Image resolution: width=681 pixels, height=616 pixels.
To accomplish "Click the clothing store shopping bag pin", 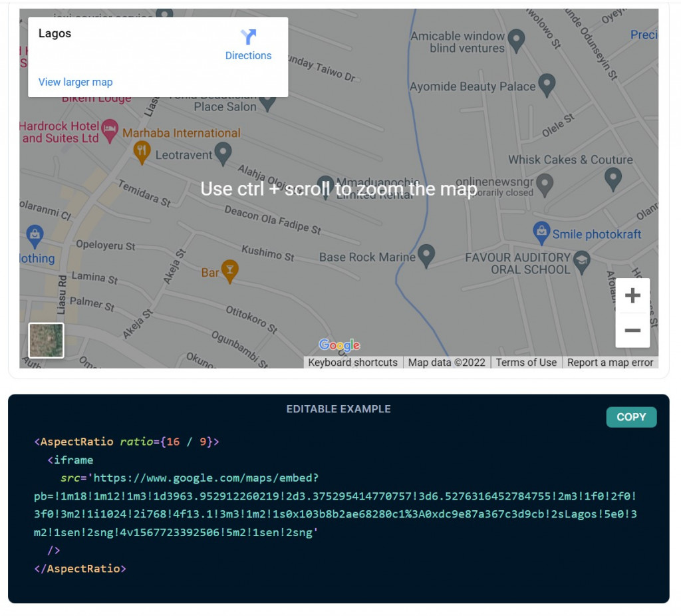I will [x=35, y=236].
